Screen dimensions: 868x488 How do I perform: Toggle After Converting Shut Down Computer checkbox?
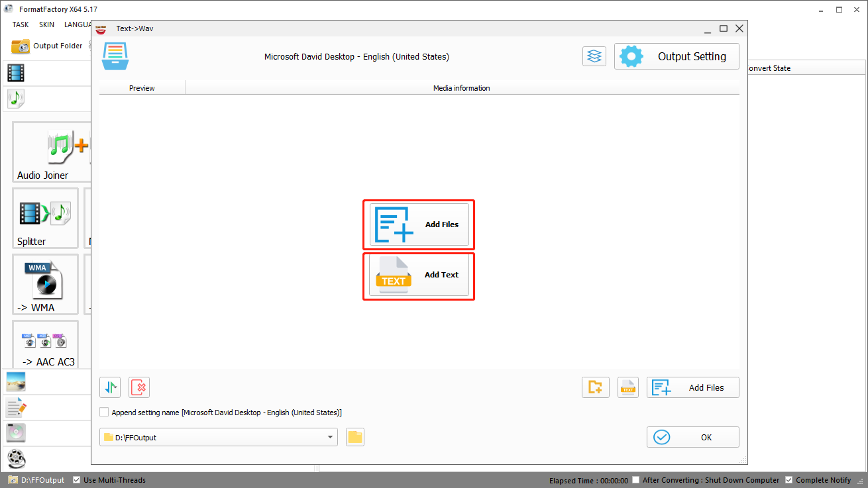coord(636,480)
